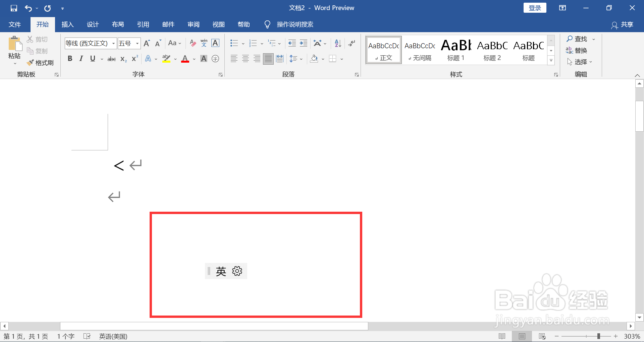Open text effects and typography
Screen dimensions: 644x342
click(148, 59)
